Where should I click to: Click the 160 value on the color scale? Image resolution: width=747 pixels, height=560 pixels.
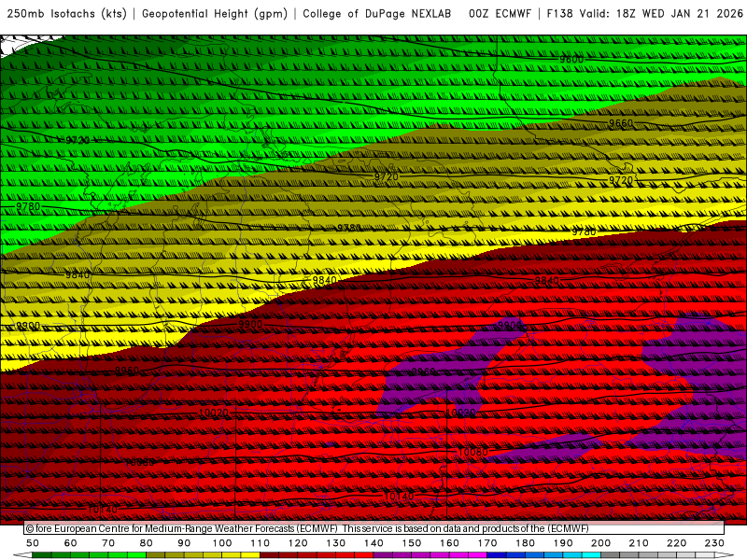pos(449,543)
